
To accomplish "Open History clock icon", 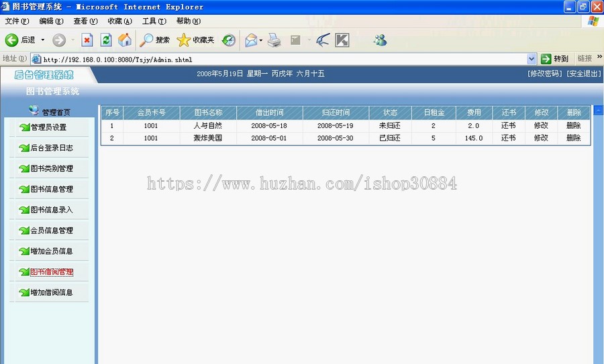I will click(228, 40).
